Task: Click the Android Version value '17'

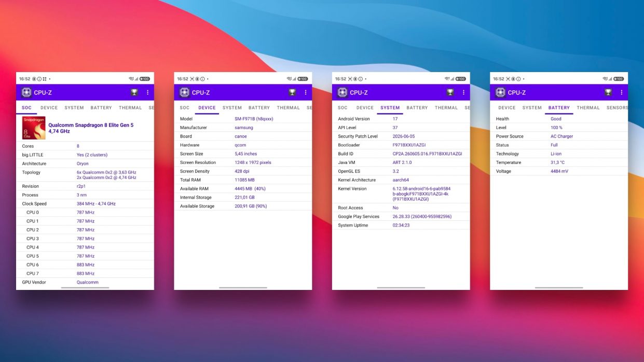Action: point(395,119)
